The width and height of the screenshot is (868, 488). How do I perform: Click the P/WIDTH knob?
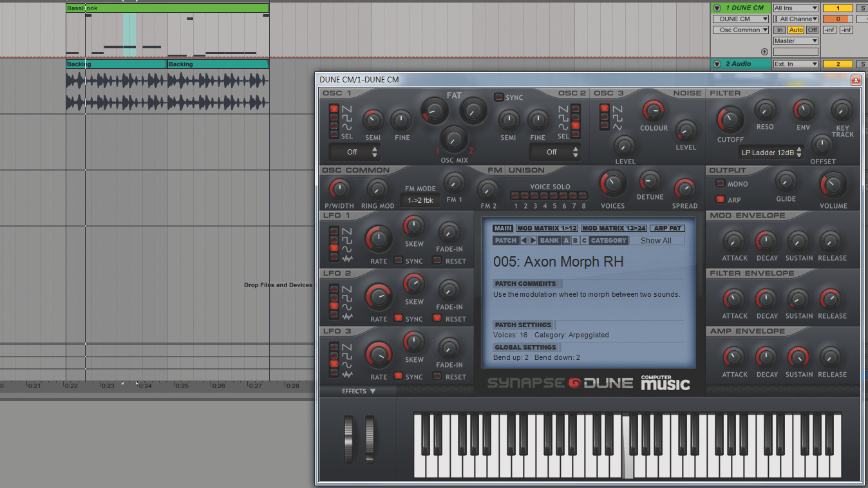tap(339, 189)
